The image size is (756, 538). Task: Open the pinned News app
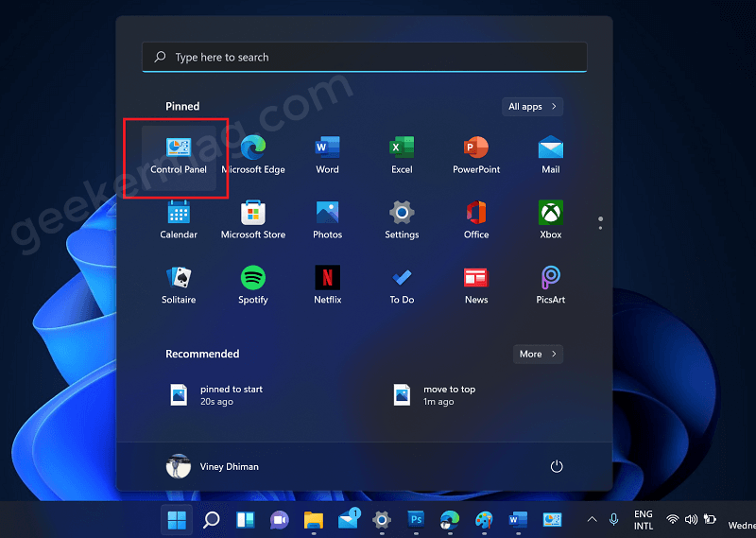coord(476,286)
